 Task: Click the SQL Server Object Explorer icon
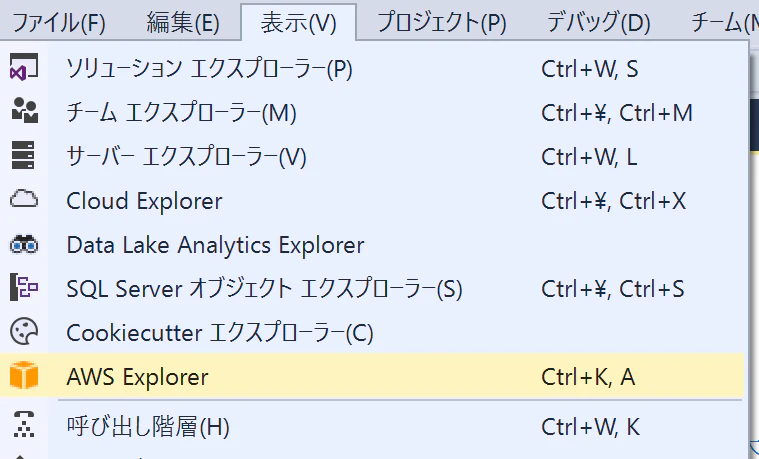click(x=24, y=287)
